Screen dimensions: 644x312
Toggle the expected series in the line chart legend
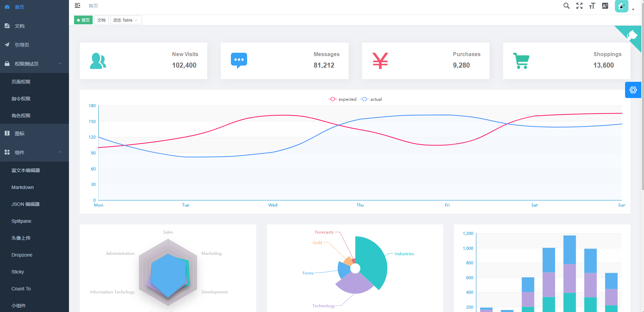pos(342,99)
